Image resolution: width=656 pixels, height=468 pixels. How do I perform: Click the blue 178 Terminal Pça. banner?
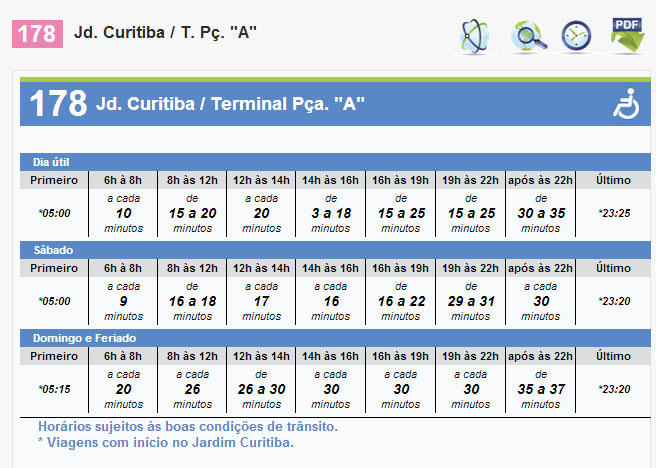[335, 104]
